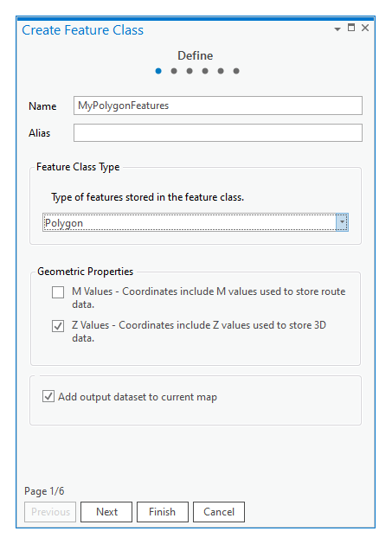Close the Create Feature Class pane

pyautogui.click(x=365, y=28)
